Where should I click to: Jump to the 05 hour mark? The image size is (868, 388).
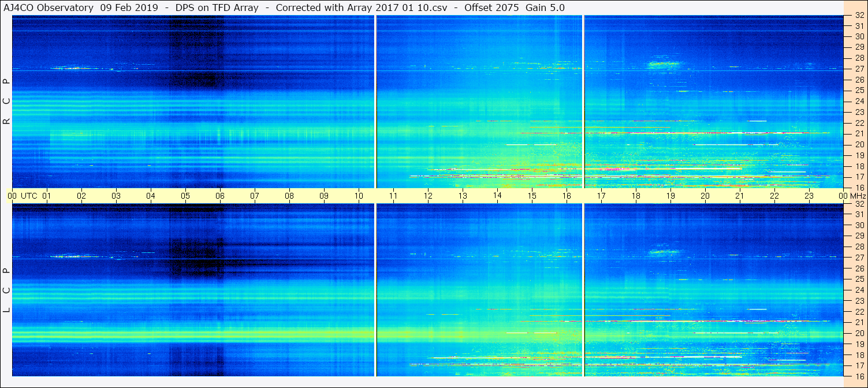(x=185, y=196)
